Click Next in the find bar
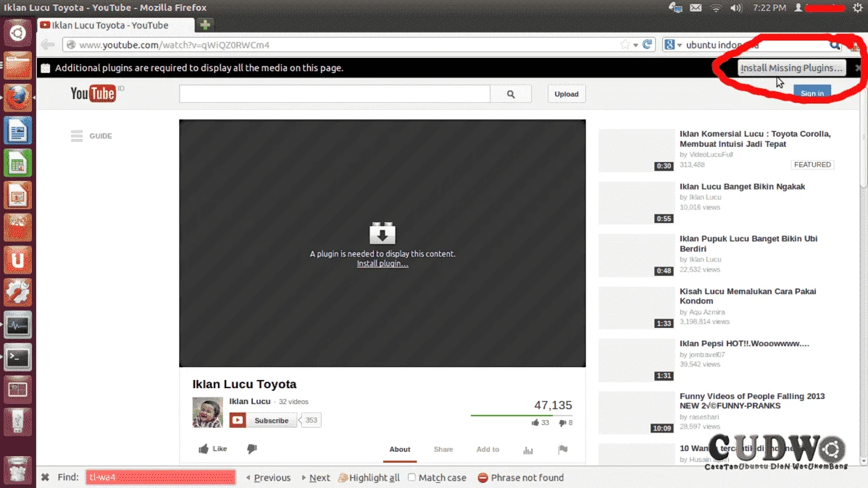 (315, 477)
